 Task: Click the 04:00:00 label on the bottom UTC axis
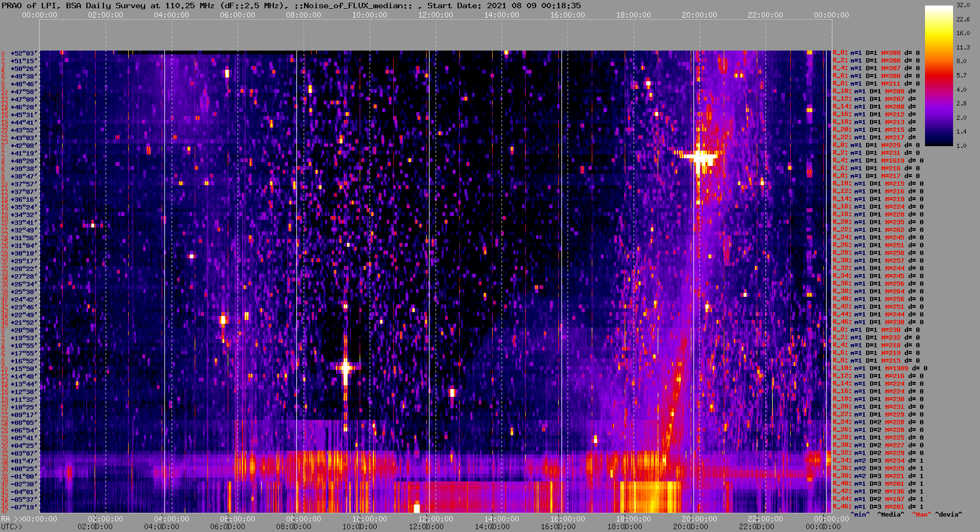162,527
